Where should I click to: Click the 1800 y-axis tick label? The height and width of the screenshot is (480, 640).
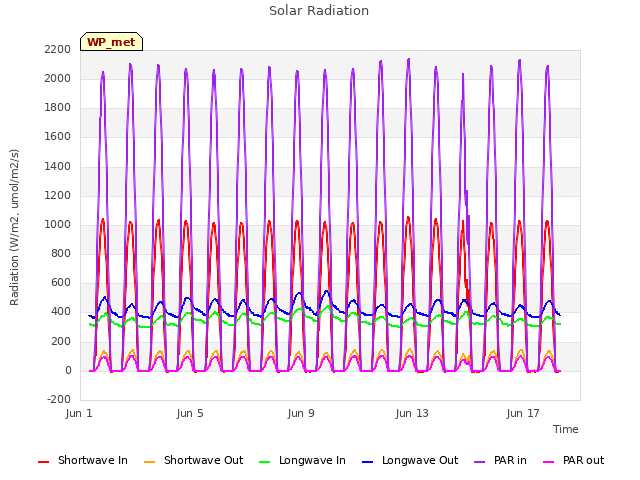tap(58, 107)
